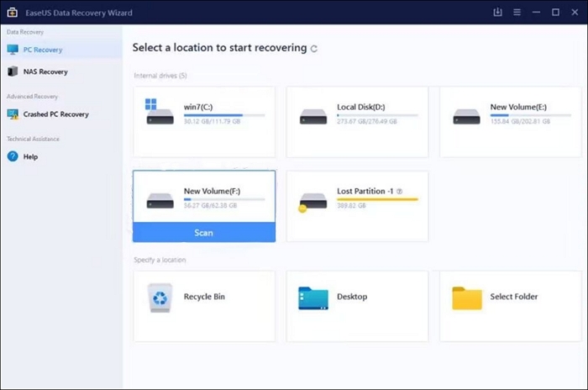The height and width of the screenshot is (390, 588).
Task: Click the Help question mark icon
Action: click(13, 156)
